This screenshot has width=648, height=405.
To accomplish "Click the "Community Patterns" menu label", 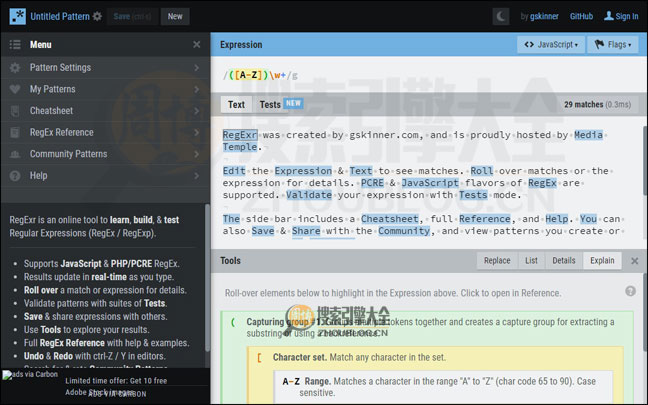I will click(x=68, y=154).
